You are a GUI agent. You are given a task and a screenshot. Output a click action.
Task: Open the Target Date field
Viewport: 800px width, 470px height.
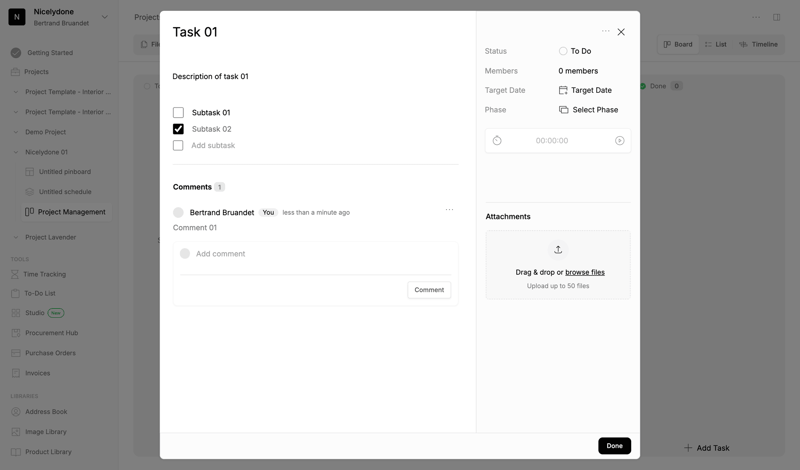(x=585, y=90)
